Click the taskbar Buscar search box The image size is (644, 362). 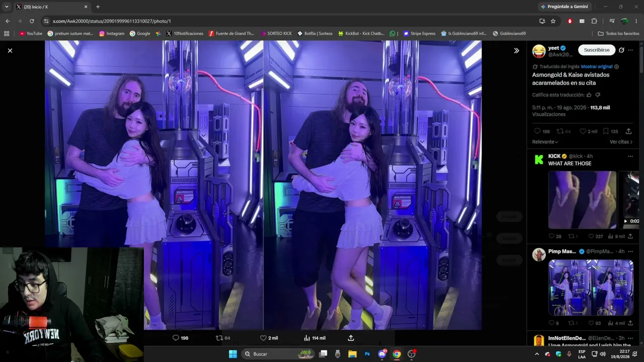point(278,354)
